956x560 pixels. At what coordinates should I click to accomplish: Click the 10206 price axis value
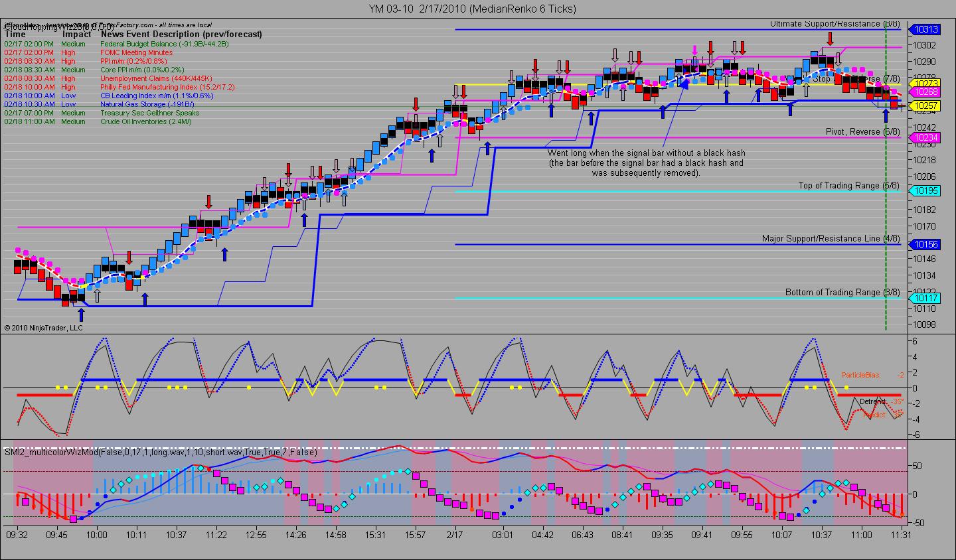(x=925, y=176)
